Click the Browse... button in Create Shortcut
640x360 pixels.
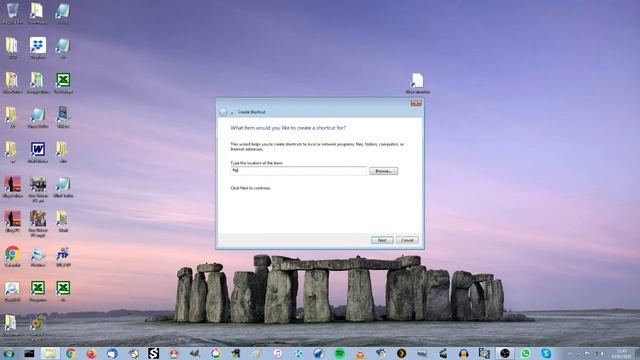[x=383, y=171]
